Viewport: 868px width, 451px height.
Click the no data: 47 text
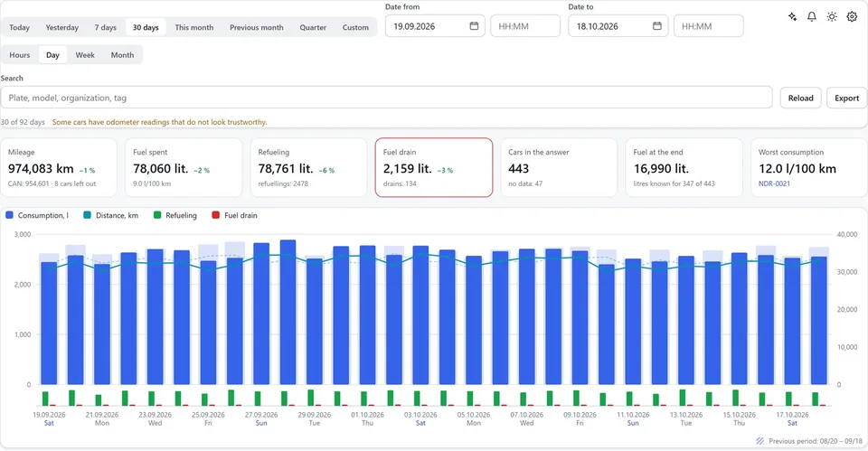525,183
